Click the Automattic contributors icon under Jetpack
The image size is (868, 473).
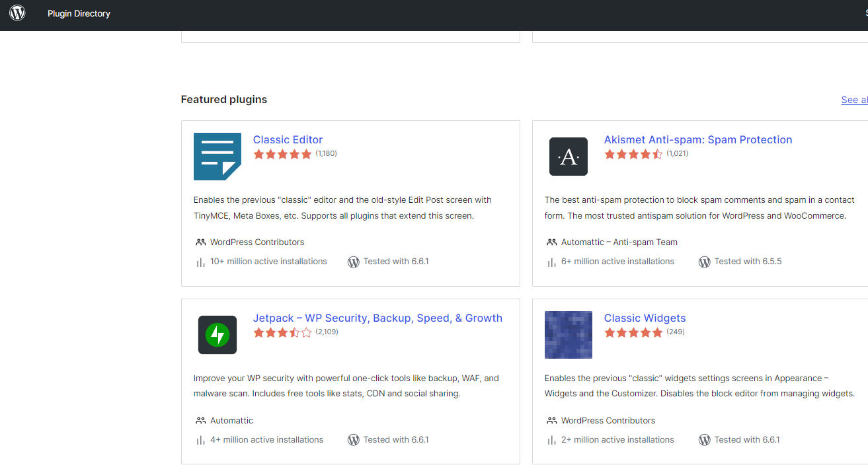coord(200,420)
